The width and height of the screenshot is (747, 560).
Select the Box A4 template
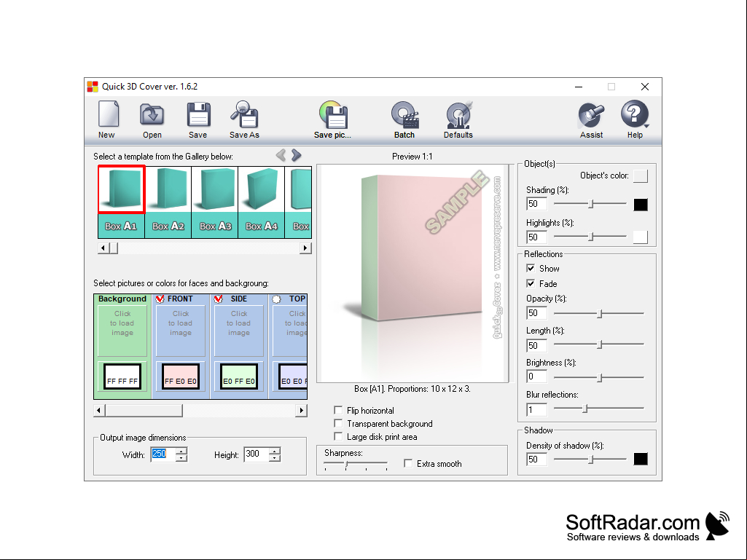point(262,202)
